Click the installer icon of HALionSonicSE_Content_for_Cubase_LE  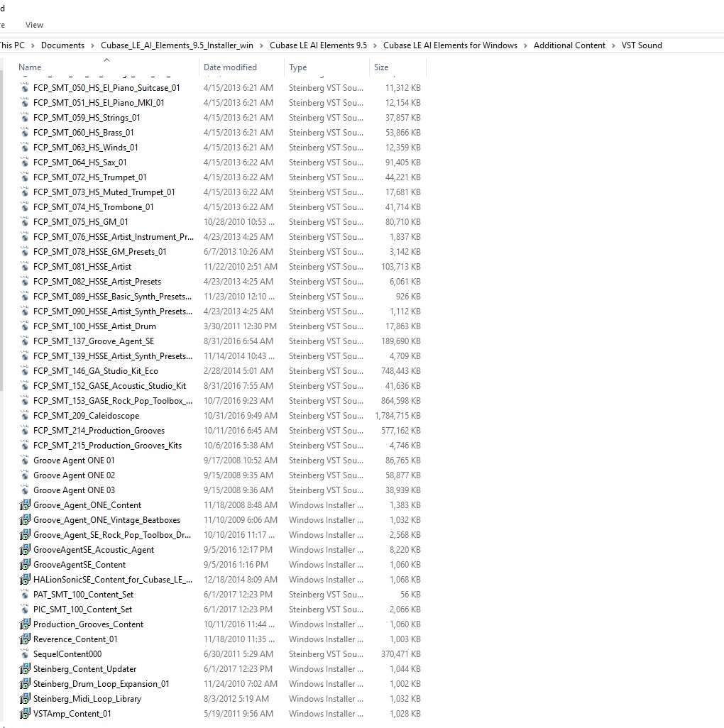(25, 580)
